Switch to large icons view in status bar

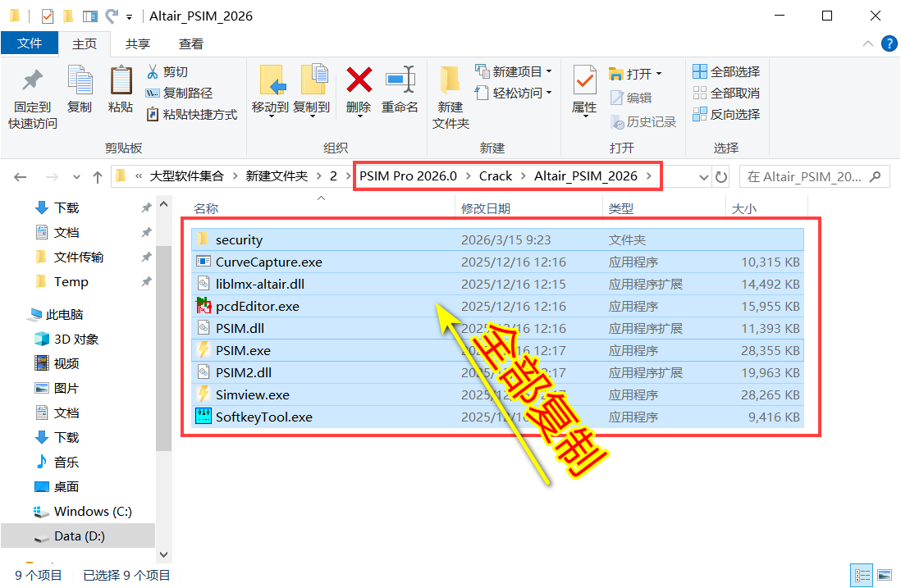coord(885,575)
